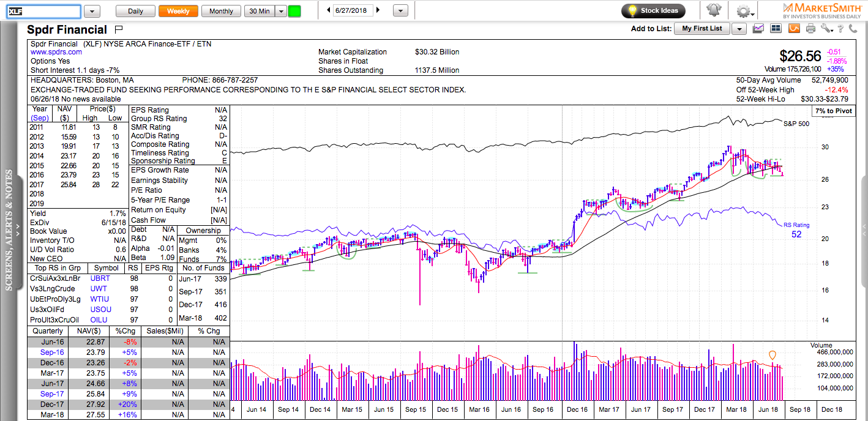The width and height of the screenshot is (868, 421).
Task: Click the Timeliness Rating row
Action: tap(179, 153)
